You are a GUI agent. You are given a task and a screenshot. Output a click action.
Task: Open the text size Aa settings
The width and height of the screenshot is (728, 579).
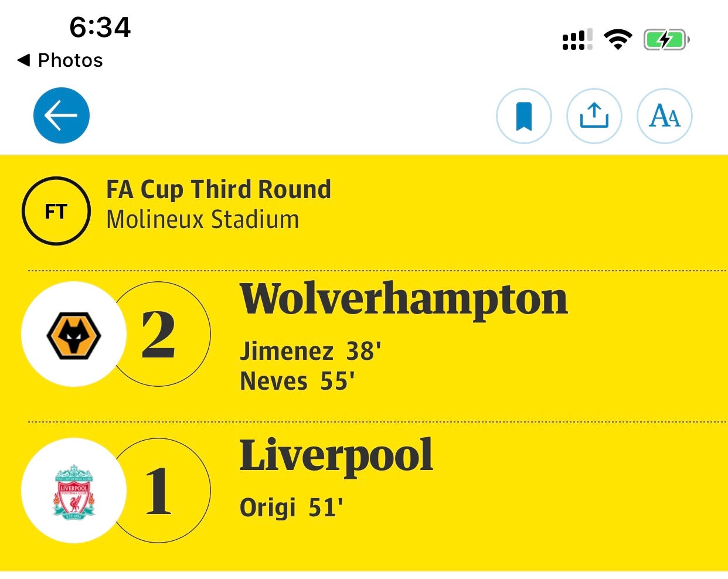pos(665,116)
